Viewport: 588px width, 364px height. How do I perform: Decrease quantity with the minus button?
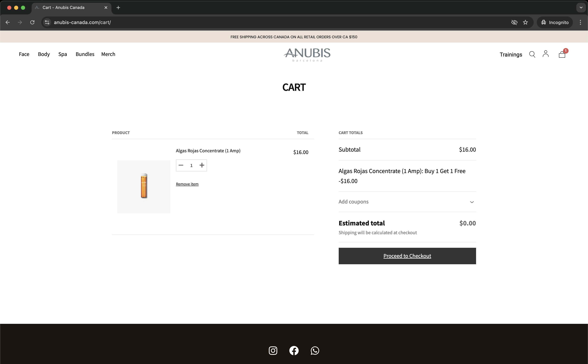pos(181,165)
